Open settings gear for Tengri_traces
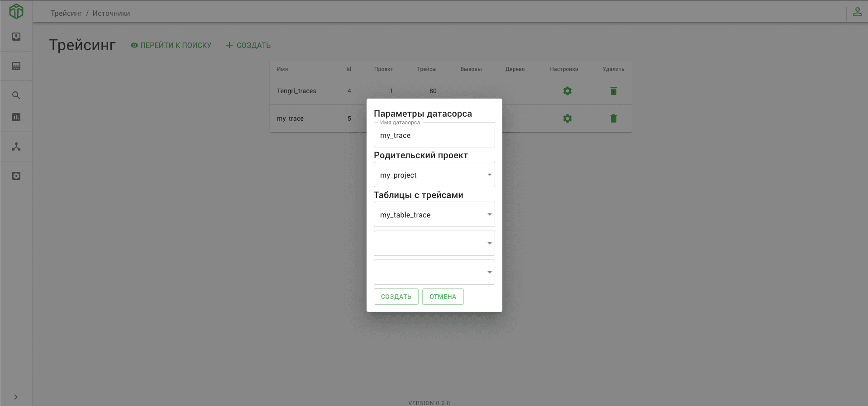This screenshot has height=406, width=868. click(x=567, y=91)
